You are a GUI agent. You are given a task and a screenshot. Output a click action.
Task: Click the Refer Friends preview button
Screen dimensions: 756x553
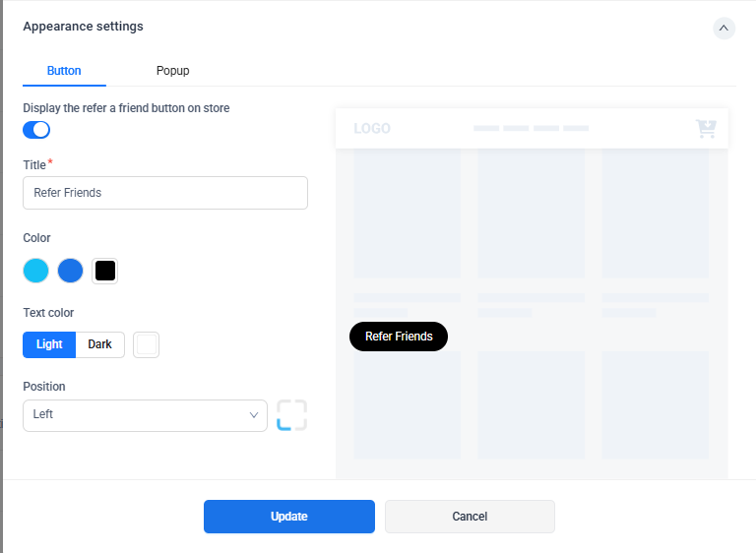[x=399, y=337]
